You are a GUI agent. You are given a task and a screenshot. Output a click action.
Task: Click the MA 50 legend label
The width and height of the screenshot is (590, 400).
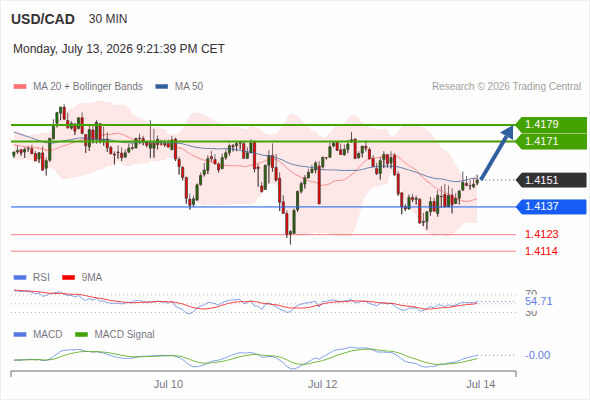(x=189, y=87)
